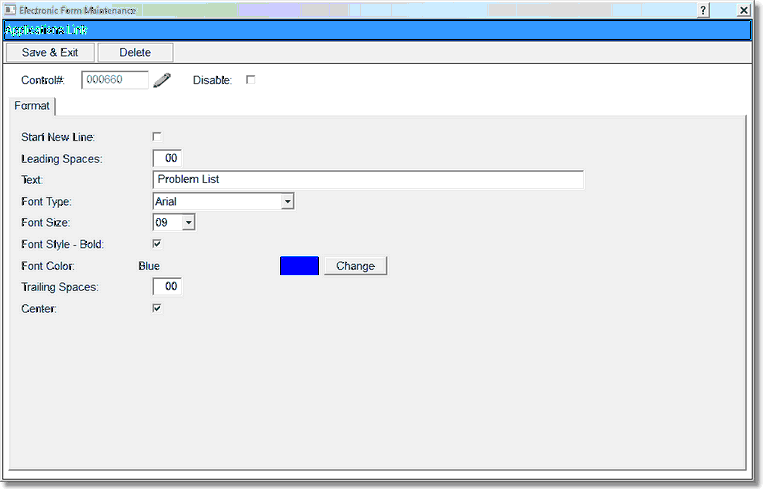Click the Start New Line label
764x491 pixels.
58,137
